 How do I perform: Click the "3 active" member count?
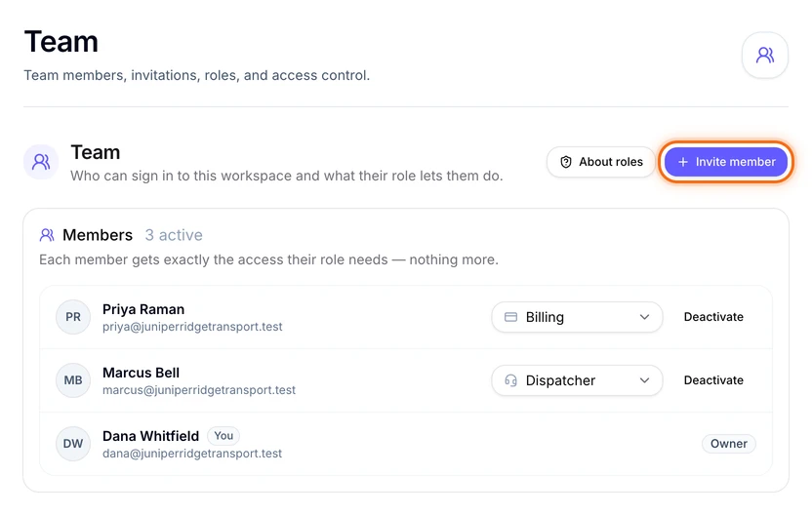[x=174, y=235]
